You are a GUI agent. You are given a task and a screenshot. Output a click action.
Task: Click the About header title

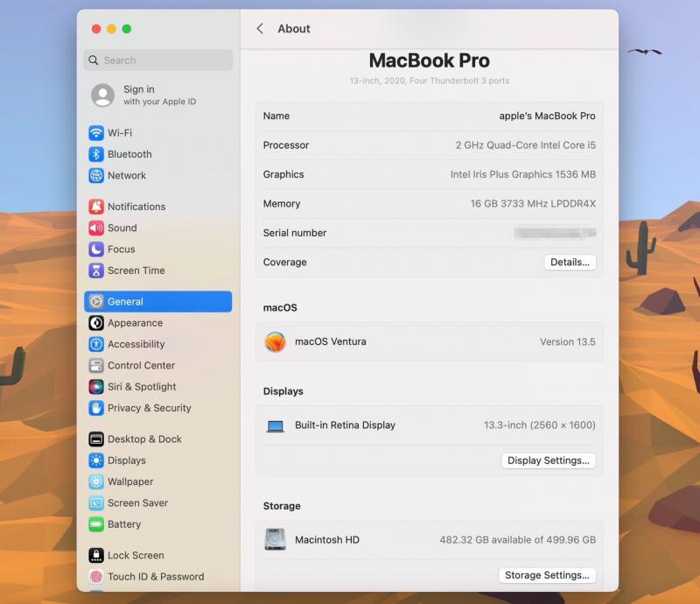[294, 29]
